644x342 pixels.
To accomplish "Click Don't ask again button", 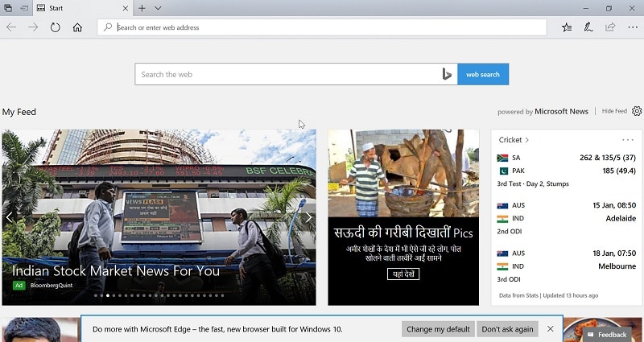I will tap(507, 329).
